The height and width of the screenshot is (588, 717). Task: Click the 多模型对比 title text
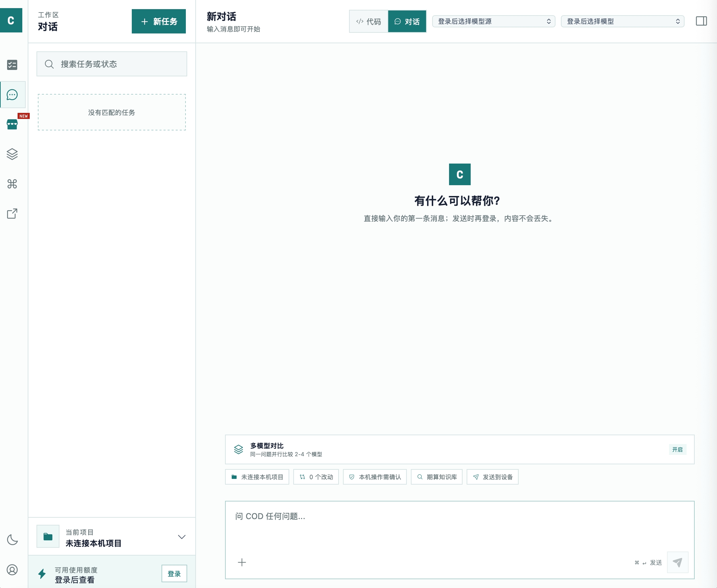(x=267, y=446)
